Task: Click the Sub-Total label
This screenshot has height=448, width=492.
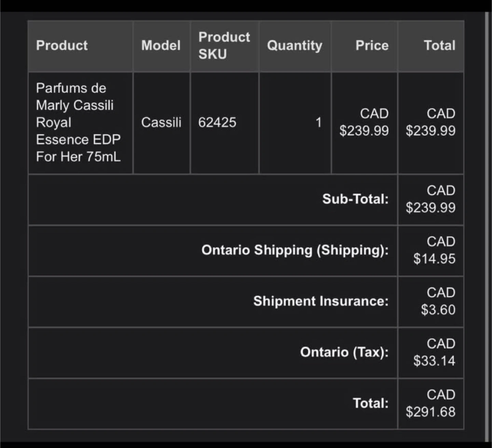Action: [355, 199]
